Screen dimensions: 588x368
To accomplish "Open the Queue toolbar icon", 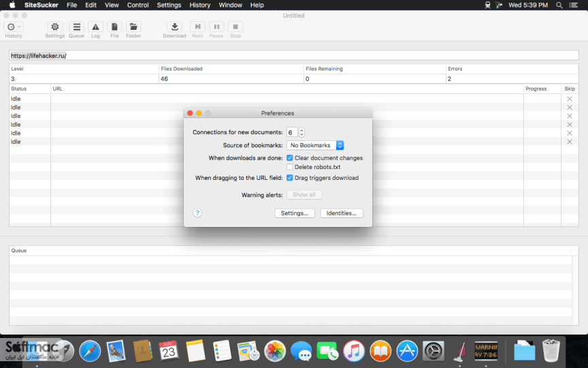I will 76,27.
